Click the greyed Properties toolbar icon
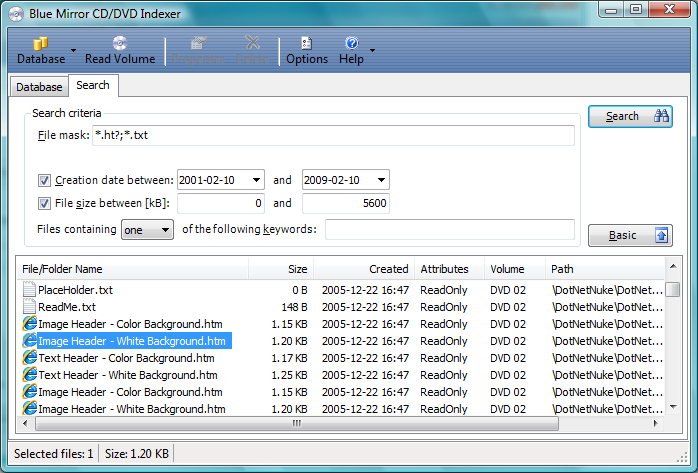Screen dimensions: 698x473 199,43
